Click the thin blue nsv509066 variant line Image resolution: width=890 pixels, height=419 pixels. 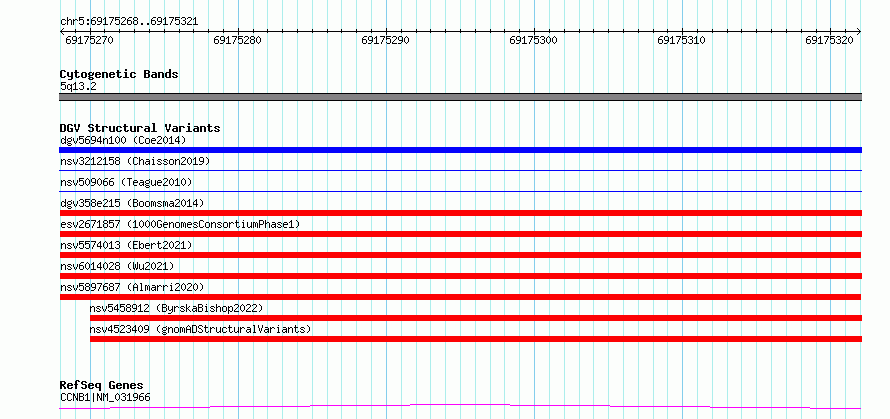tap(460, 191)
